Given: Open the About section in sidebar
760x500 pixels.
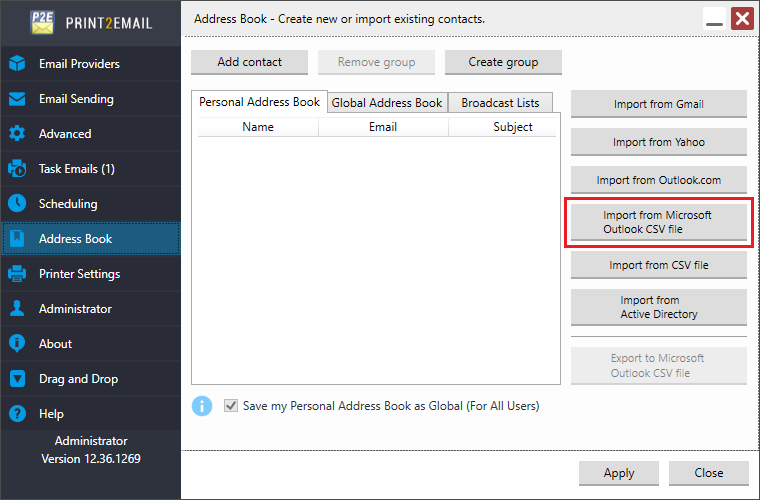Looking at the screenshot, I should pos(56,344).
